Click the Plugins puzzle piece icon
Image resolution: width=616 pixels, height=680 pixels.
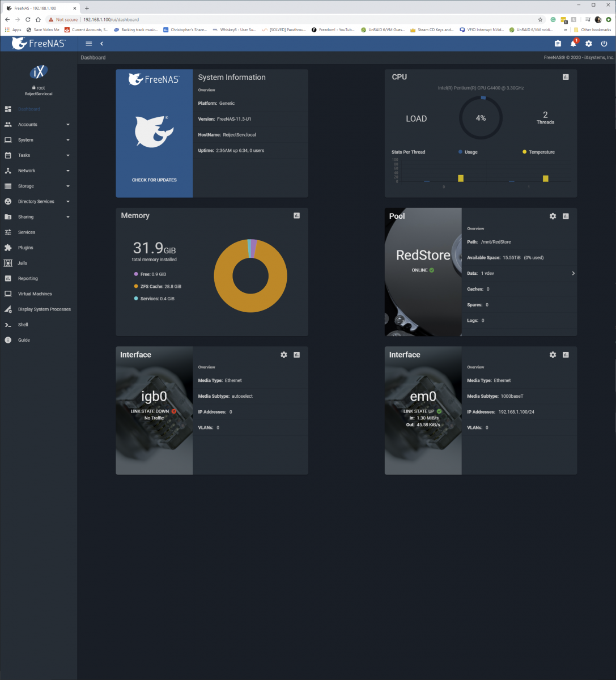tap(8, 248)
